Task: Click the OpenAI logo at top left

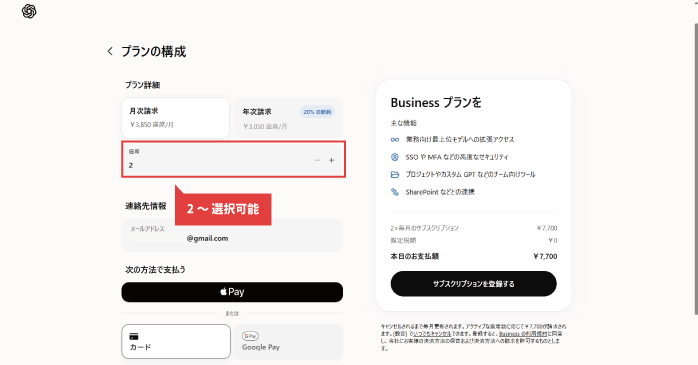Action: 29,11
